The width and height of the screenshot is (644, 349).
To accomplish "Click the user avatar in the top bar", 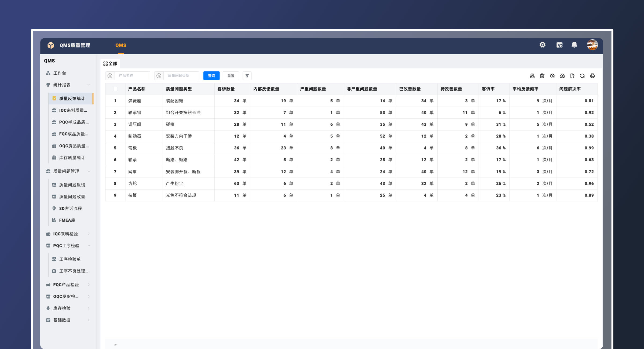I will coord(592,45).
